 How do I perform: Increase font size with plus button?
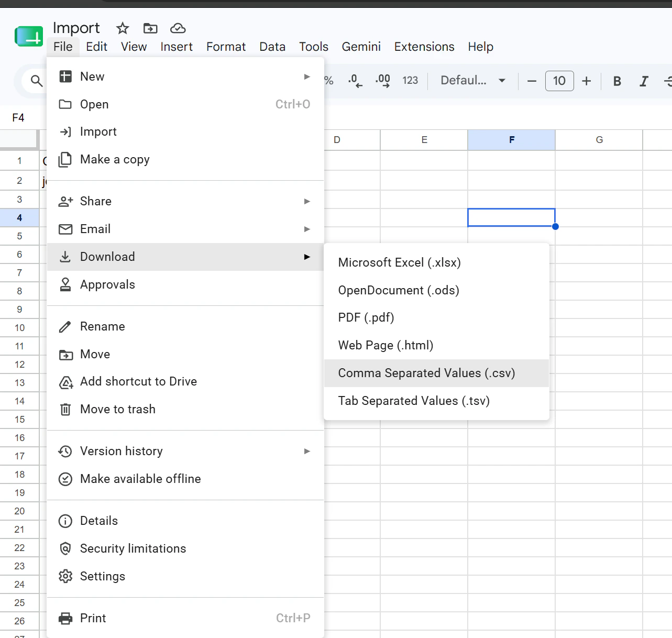pos(587,81)
